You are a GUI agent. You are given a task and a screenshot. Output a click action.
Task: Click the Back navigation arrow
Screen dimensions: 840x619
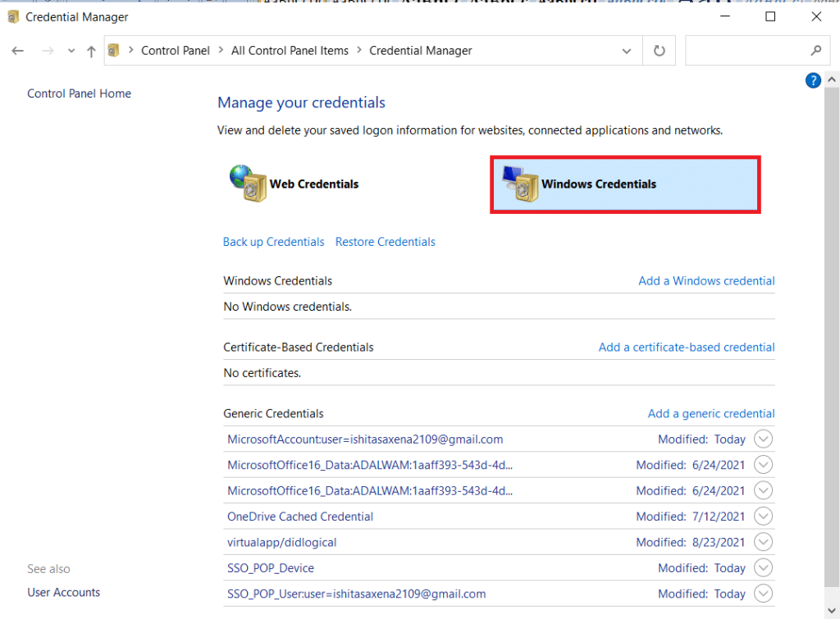(x=18, y=51)
